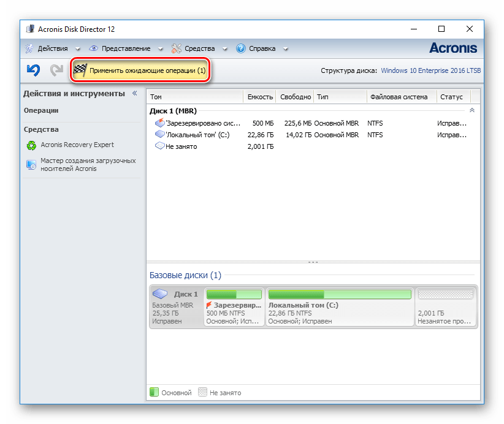Sort volumes by Емкость column header
504x424 pixels.
pyautogui.click(x=260, y=97)
